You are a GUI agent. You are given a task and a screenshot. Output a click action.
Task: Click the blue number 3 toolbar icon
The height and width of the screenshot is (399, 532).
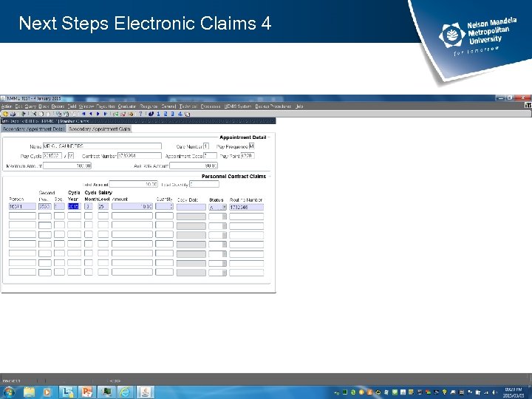coord(172,114)
